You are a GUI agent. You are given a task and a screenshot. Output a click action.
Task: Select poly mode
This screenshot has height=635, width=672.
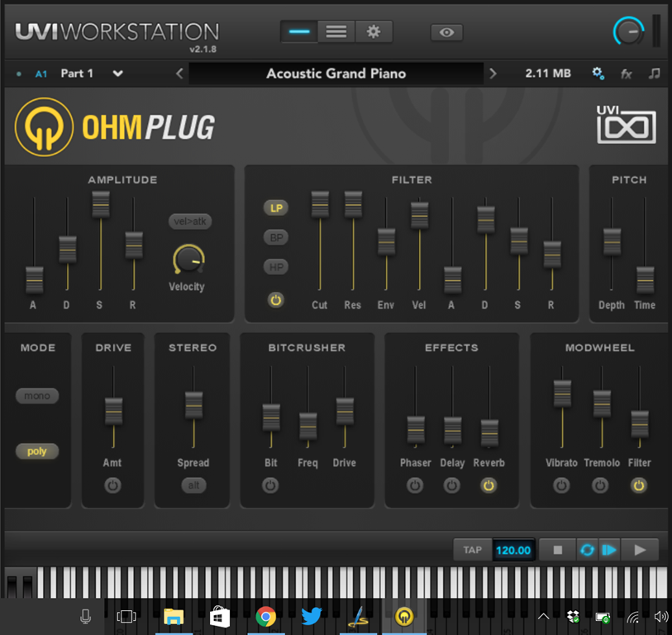[37, 451]
